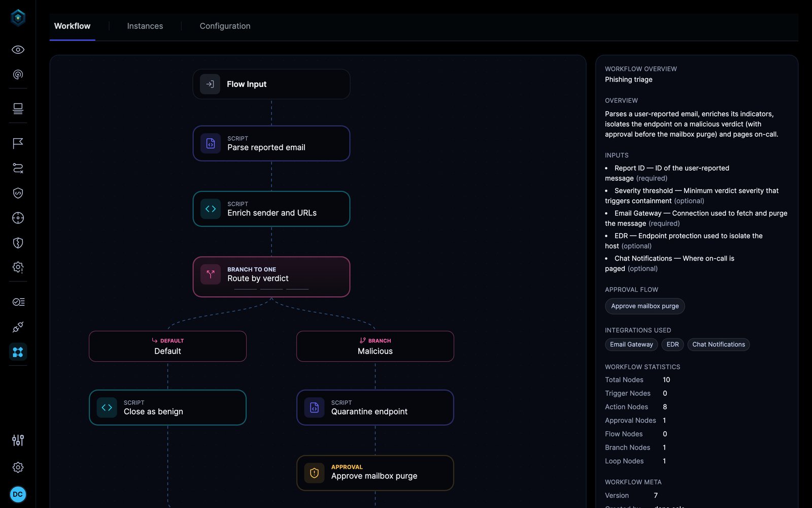Open the laptop endpoints sidebar icon

(x=18, y=109)
